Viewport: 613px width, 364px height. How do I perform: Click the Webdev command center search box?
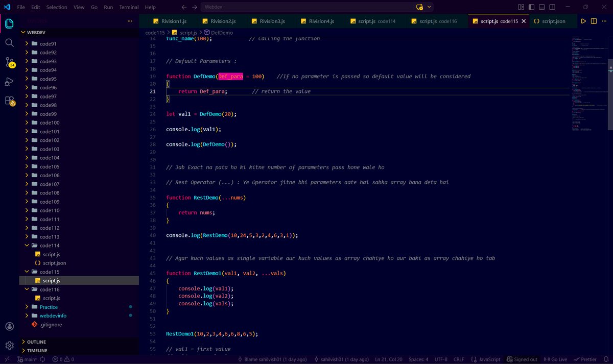pos(306,7)
